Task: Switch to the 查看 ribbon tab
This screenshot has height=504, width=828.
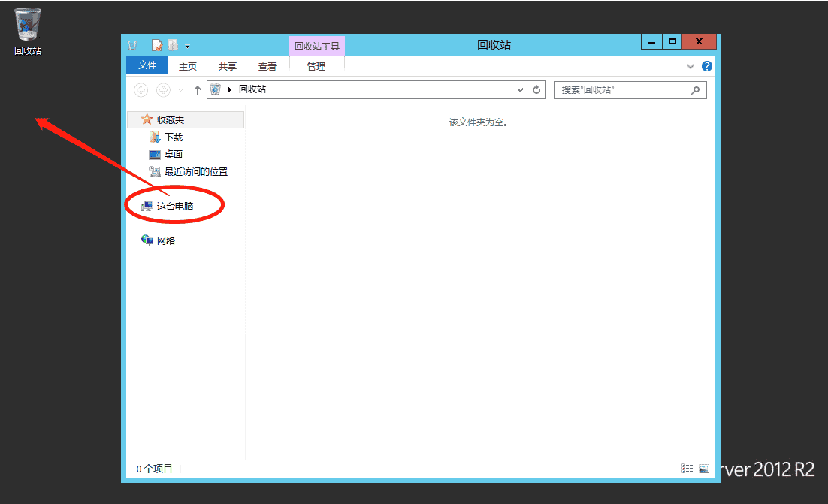Action: click(267, 65)
